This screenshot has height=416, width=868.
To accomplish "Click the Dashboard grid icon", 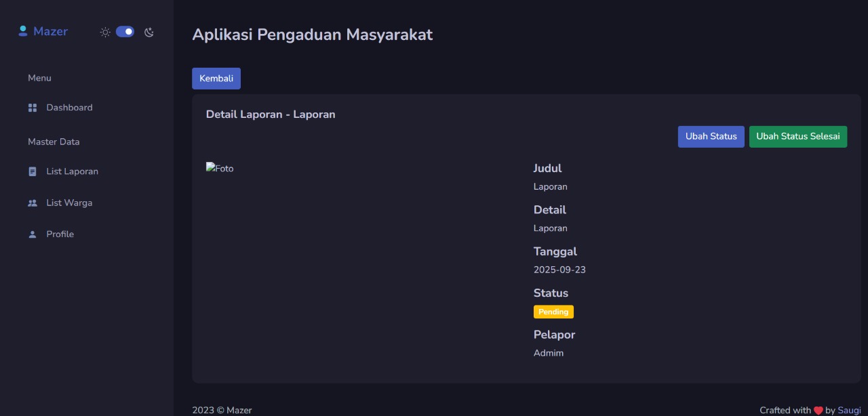I will point(33,108).
